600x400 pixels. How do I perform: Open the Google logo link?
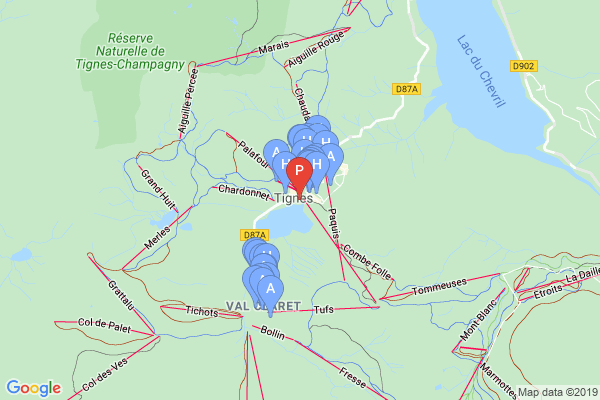pos(34,388)
